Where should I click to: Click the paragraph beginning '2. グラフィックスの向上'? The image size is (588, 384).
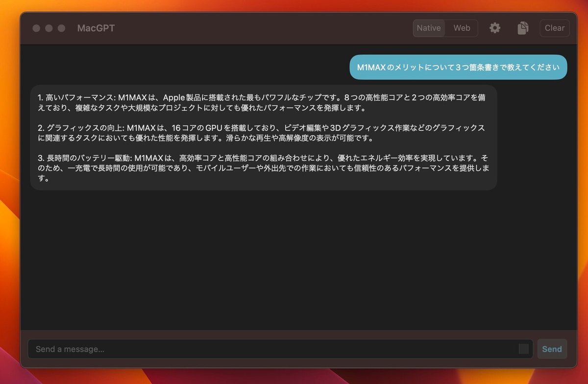[262, 133]
